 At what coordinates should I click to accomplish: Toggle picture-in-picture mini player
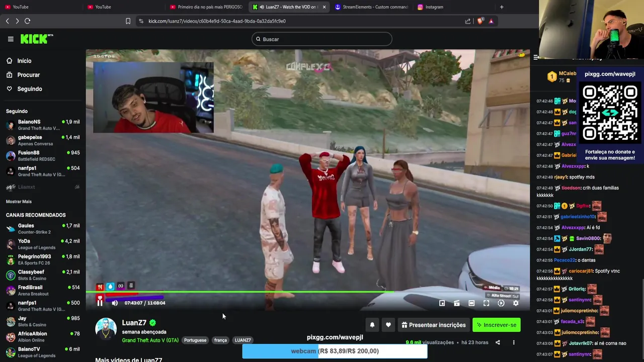[x=442, y=303]
